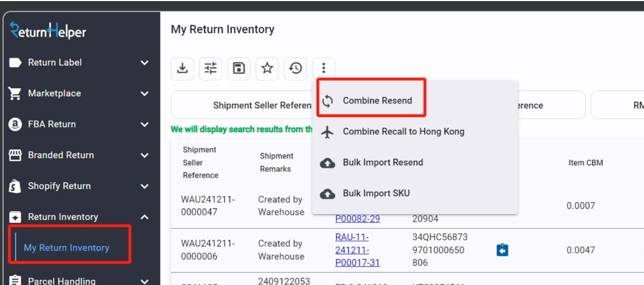Expand the Marketplace sidebar menu
Viewport: 644px width, 285px height.
[x=79, y=93]
